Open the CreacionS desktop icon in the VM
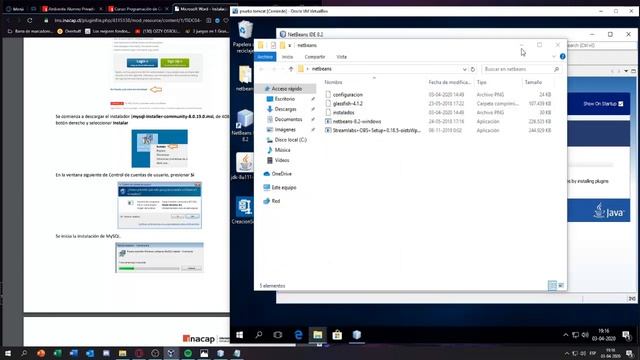Screen dimensions: 640x360 [x=244, y=211]
